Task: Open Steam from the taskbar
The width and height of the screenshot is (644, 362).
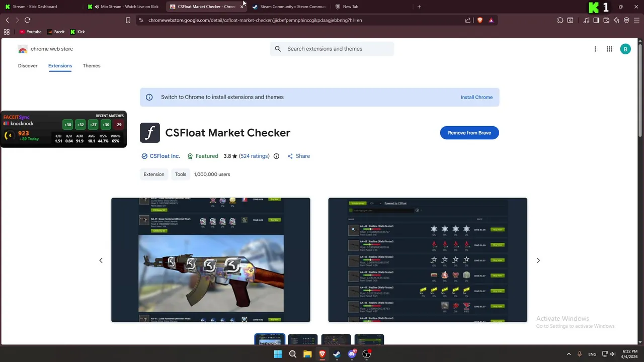Action: pyautogui.click(x=337, y=354)
